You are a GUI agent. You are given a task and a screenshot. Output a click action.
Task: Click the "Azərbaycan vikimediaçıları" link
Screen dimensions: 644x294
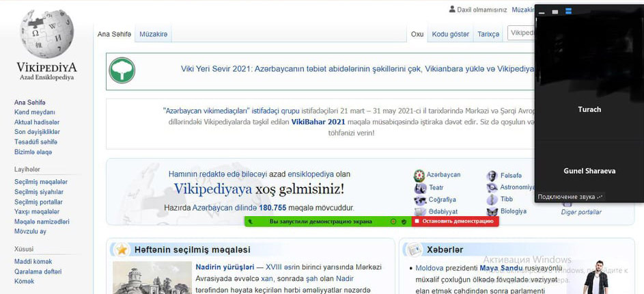(x=207, y=111)
